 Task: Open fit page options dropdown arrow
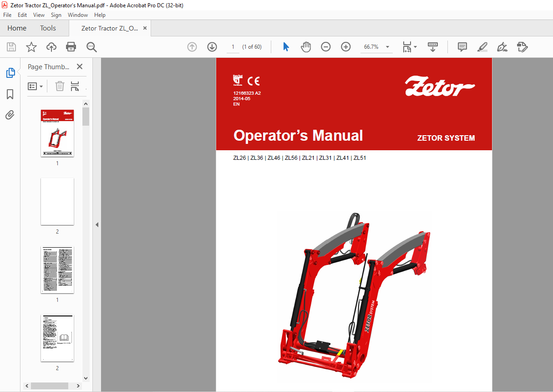pos(415,47)
